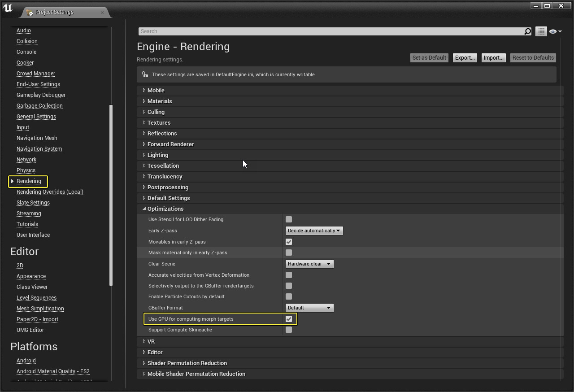574x392 pixels.
Task: Click the grid view layout icon
Action: click(541, 31)
